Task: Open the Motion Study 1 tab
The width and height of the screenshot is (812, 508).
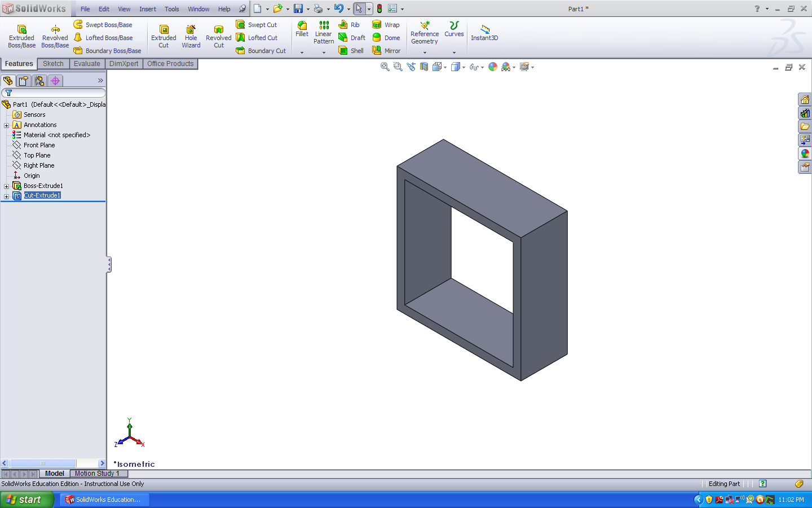Action: [97, 474]
